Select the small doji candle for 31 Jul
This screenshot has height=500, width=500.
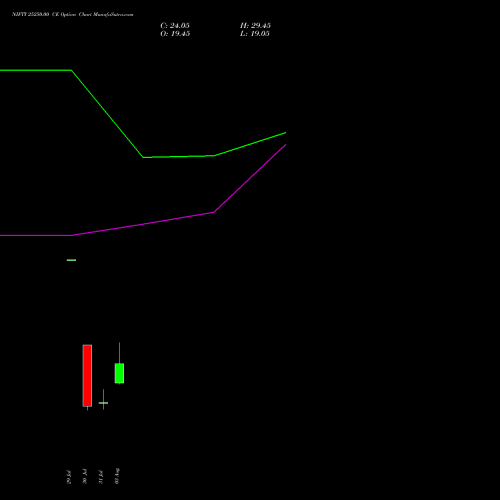[x=103, y=403]
